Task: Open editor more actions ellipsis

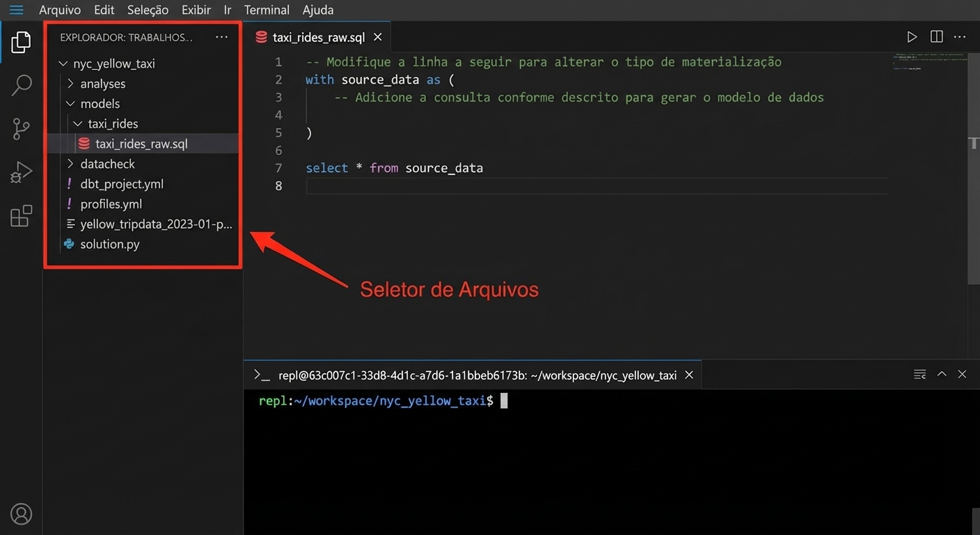Action: 960,37
